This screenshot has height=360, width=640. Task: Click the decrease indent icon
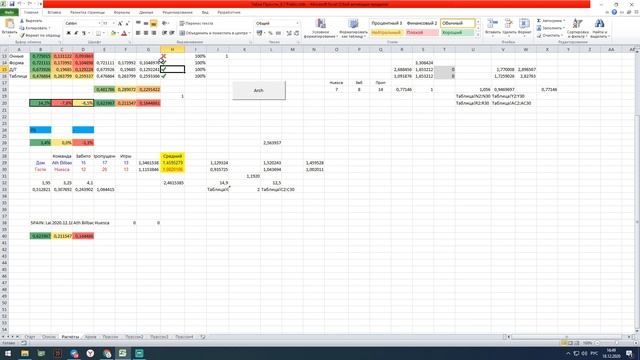(x=164, y=33)
